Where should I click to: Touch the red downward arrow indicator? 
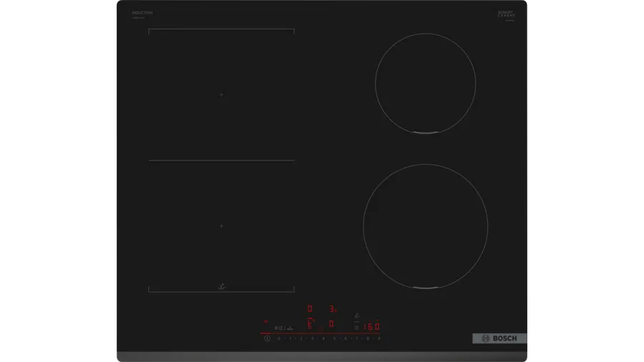pos(265,321)
